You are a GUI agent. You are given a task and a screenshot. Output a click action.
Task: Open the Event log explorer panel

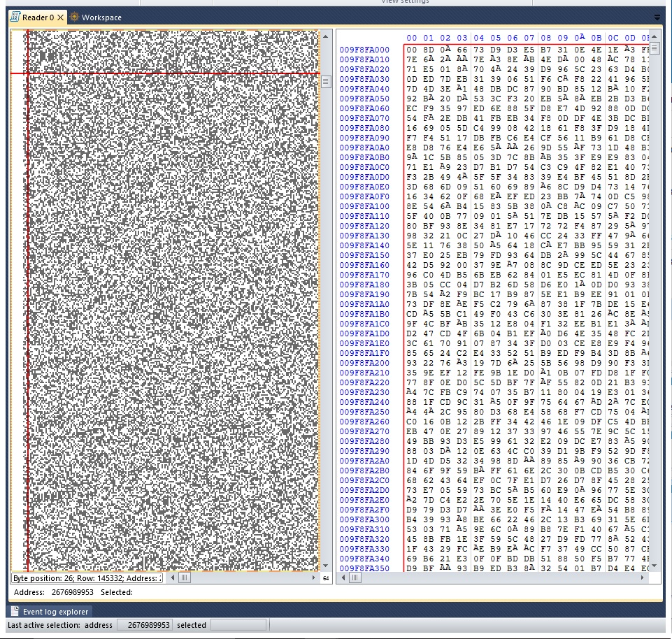pos(55,612)
